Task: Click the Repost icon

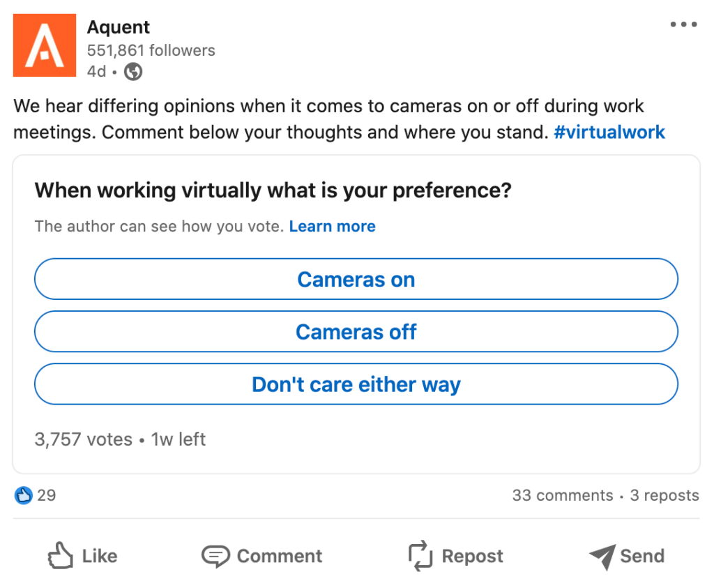Action: click(419, 556)
